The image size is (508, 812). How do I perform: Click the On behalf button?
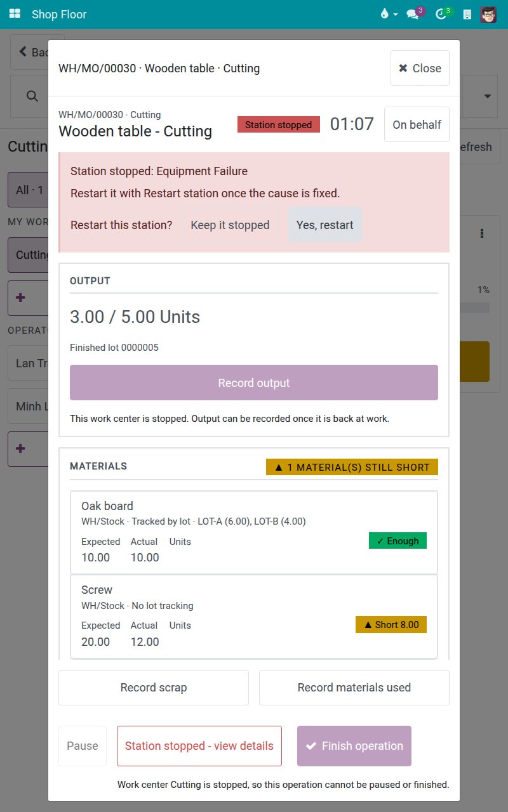417,124
